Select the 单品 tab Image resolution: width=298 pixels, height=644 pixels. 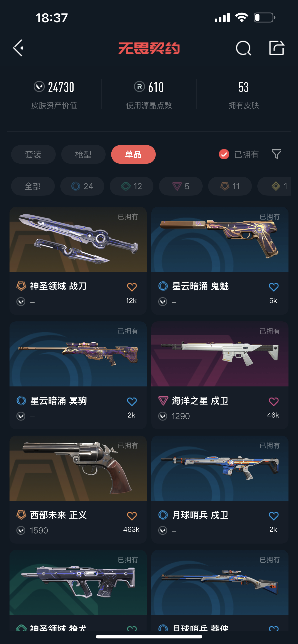133,154
